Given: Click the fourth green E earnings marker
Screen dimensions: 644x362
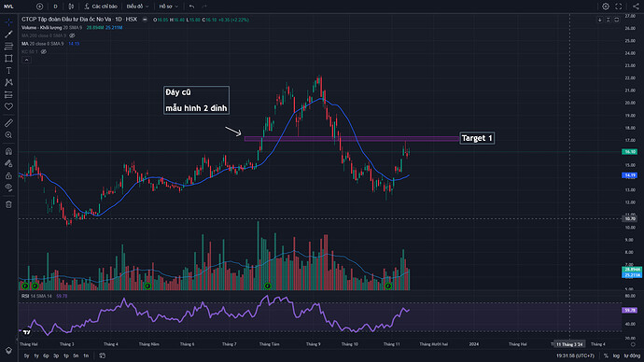Looking at the screenshot, I should click(268, 286).
